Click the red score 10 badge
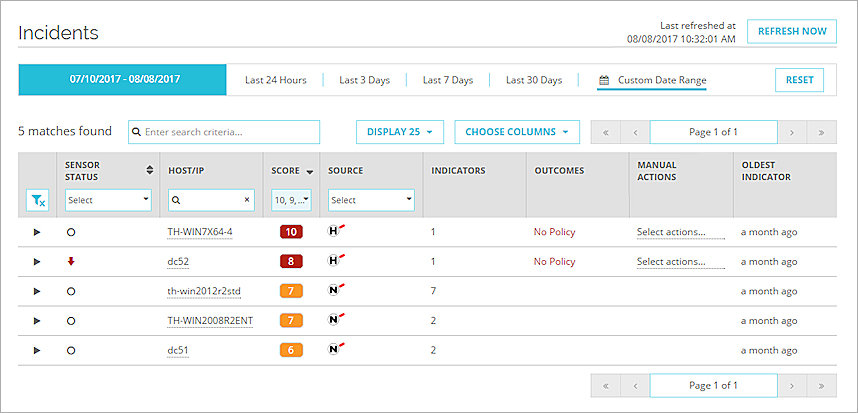Image resolution: width=858 pixels, height=413 pixels. pyautogui.click(x=291, y=232)
